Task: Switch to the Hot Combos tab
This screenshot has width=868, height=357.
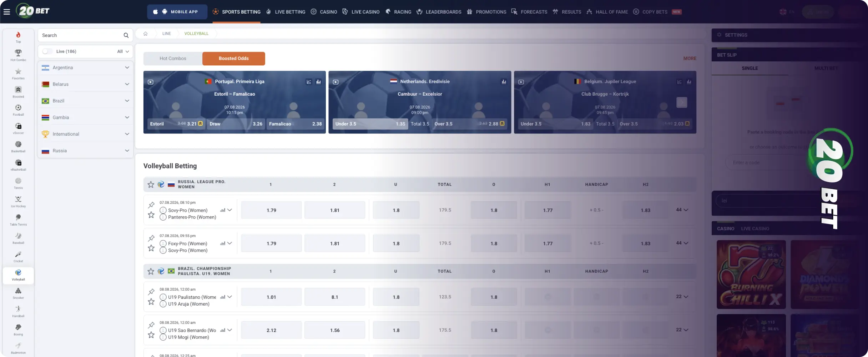Action: tap(173, 59)
